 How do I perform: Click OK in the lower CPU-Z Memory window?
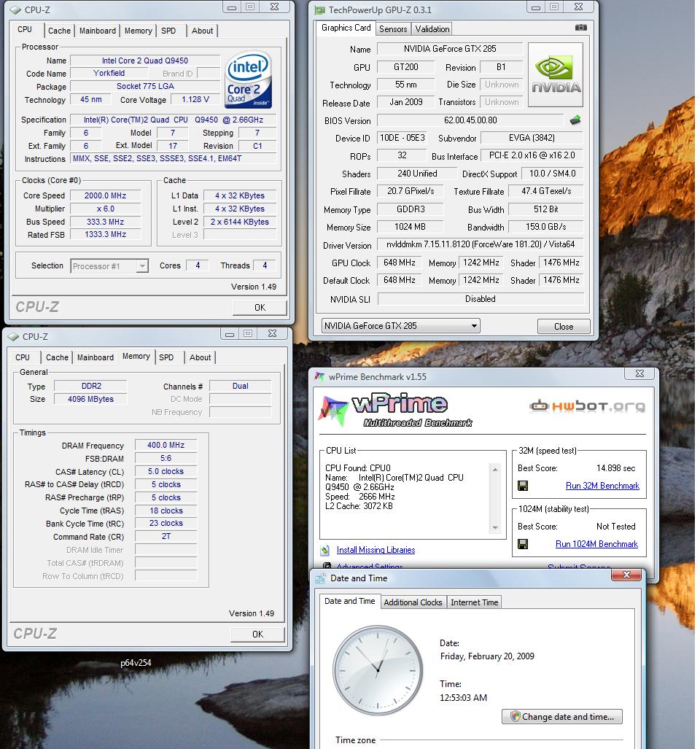258,634
